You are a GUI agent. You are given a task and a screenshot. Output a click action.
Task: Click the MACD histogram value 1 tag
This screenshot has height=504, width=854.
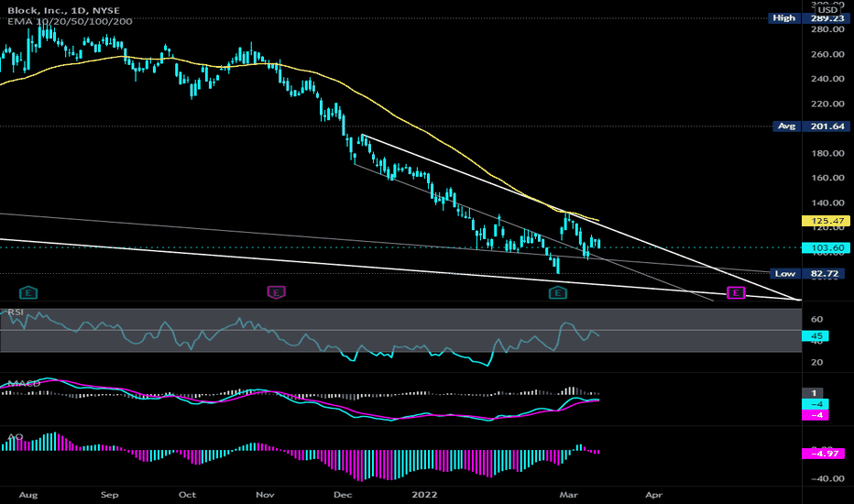coord(813,393)
